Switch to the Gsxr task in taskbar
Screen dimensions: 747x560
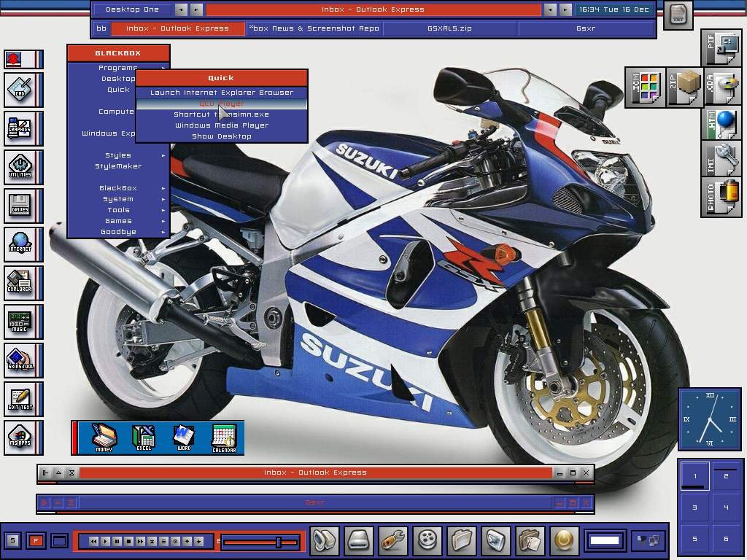click(x=586, y=28)
